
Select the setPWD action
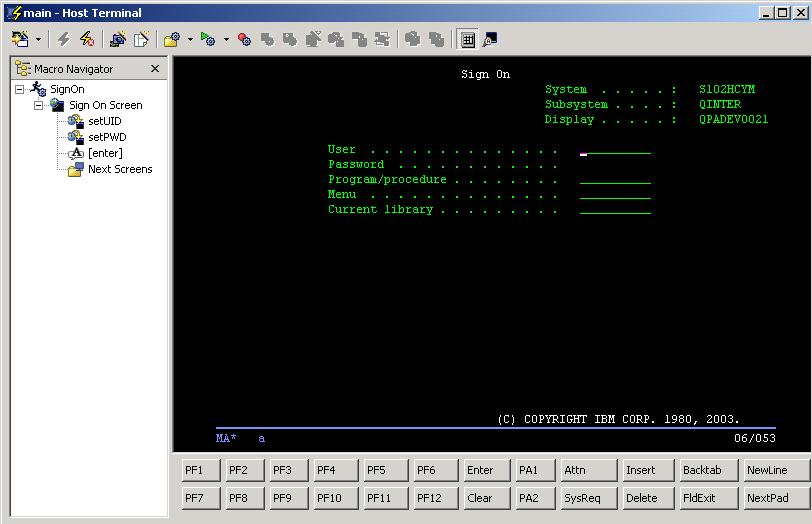click(x=107, y=137)
